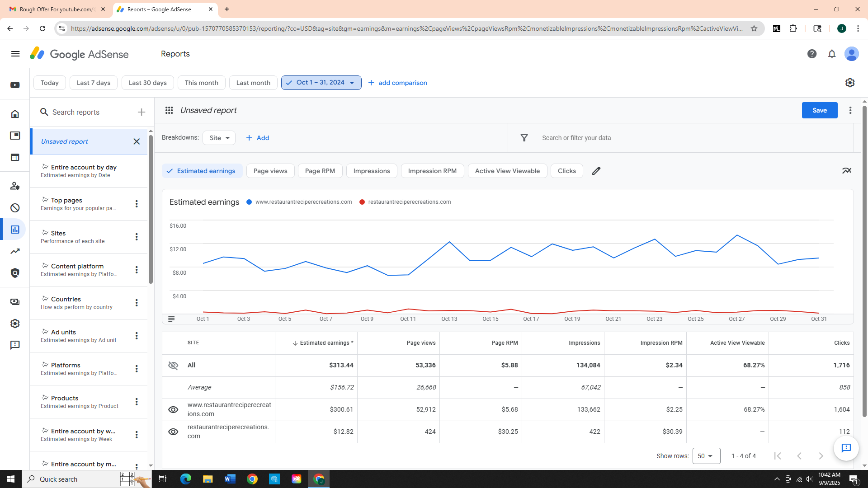
Task: Toggle visibility of All row
Action: (173, 365)
